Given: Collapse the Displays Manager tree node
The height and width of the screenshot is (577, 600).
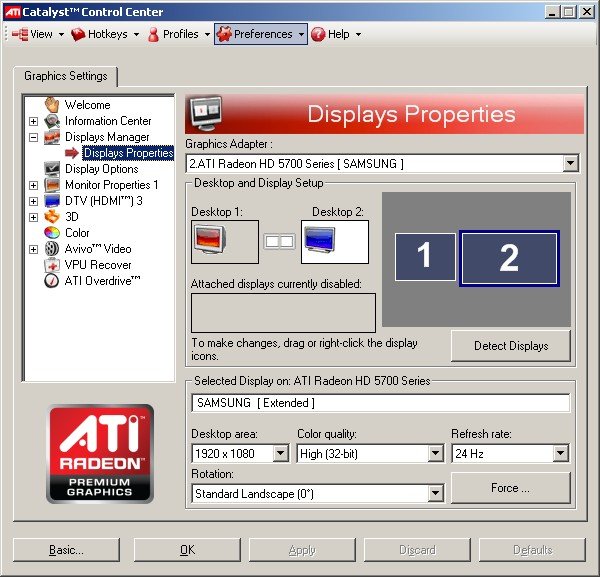Looking at the screenshot, I should pyautogui.click(x=33, y=137).
